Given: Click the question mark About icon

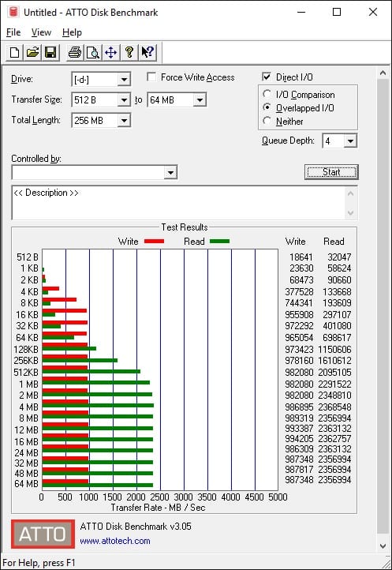Looking at the screenshot, I should [x=129, y=53].
